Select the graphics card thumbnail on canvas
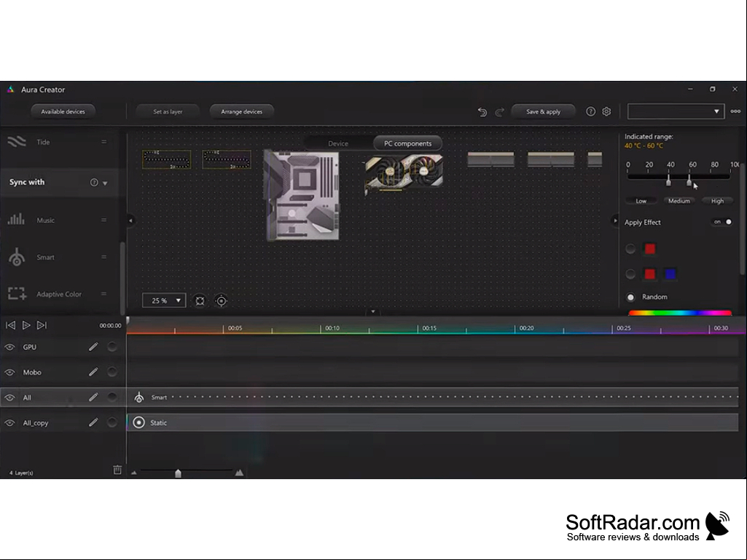Screen dimensions: 747x560 pos(404,174)
